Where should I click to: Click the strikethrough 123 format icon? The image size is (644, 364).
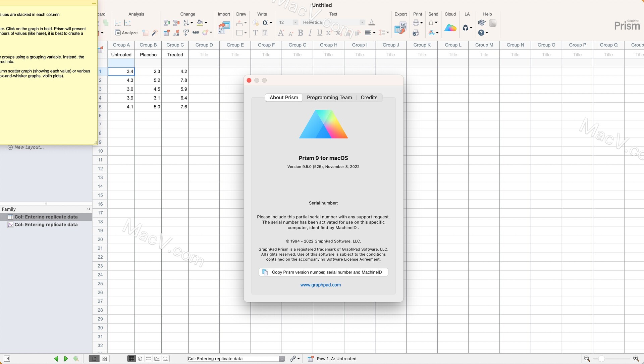196,33
